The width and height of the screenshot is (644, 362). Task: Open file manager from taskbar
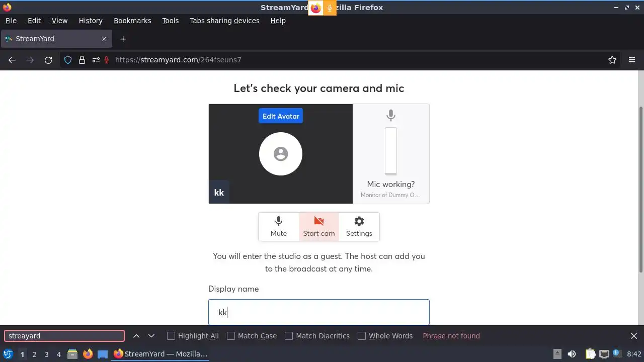[72, 354]
